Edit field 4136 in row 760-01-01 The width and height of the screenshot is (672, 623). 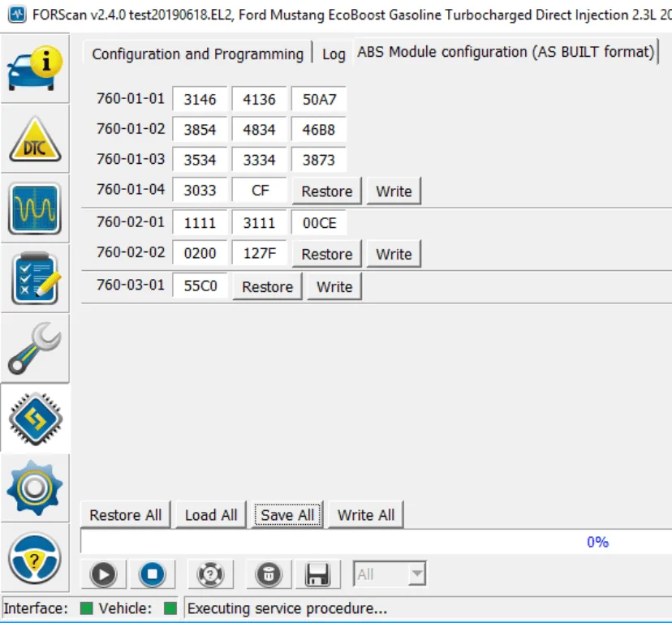(259, 100)
